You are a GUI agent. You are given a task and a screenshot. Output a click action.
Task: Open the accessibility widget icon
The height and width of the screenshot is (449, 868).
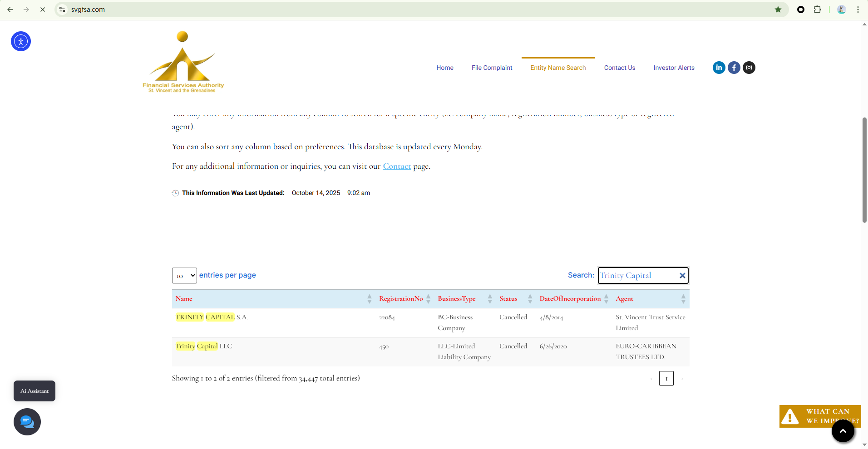21,41
